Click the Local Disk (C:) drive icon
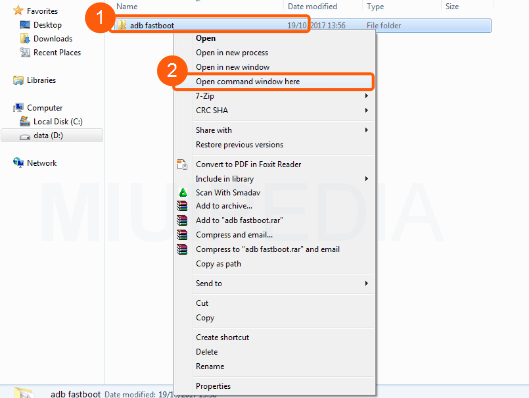Viewport: 529px width, 398px height. click(x=25, y=121)
